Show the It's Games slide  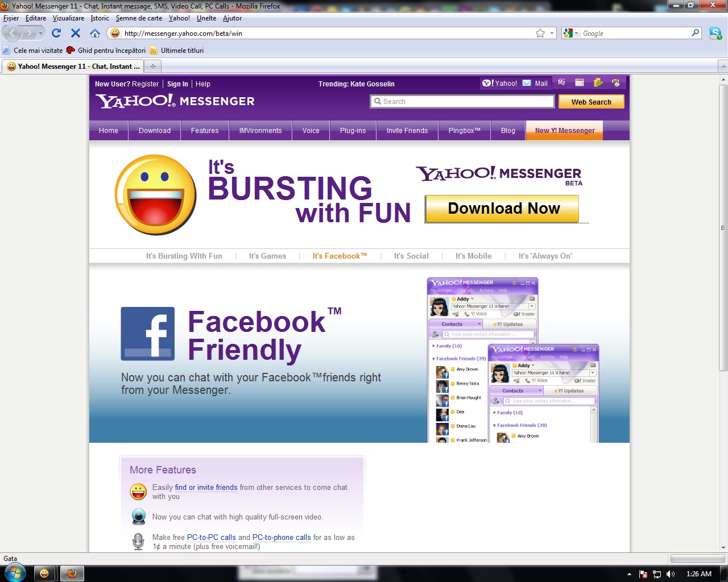pyautogui.click(x=267, y=256)
